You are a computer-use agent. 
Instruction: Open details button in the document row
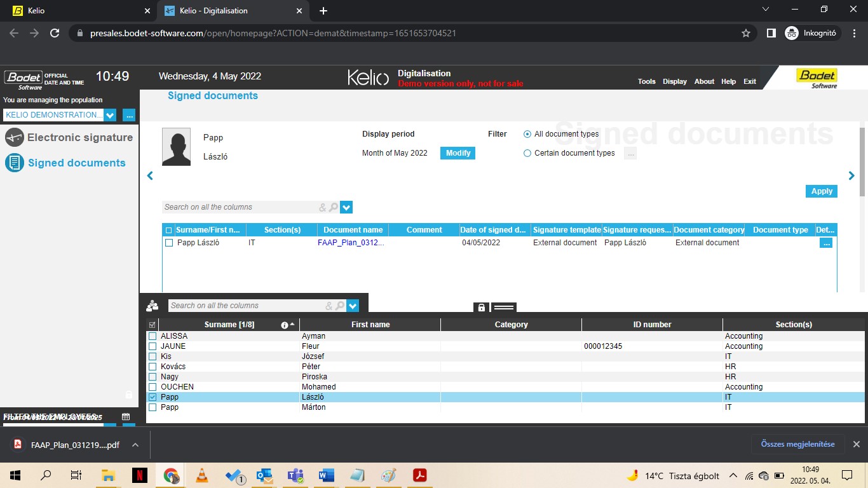pyautogui.click(x=826, y=243)
